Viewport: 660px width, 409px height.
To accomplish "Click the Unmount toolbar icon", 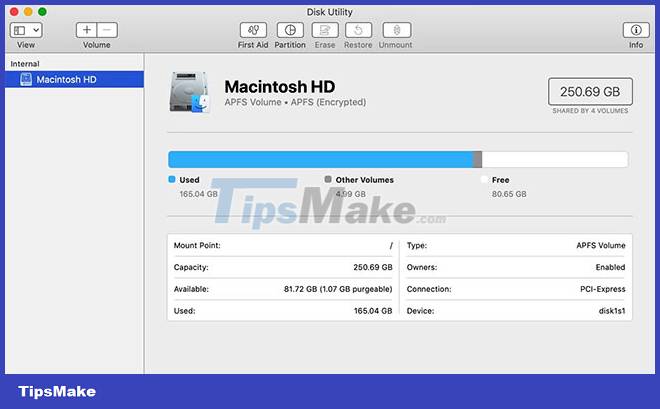I will click(x=396, y=30).
